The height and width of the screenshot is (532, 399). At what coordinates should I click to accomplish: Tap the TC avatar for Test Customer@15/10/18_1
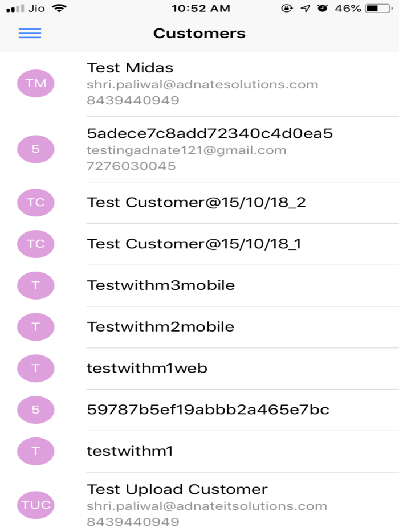coord(36,244)
